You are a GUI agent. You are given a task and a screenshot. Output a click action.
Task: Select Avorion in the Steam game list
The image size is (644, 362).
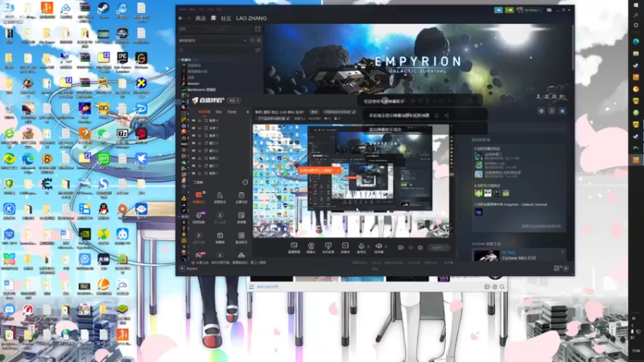click(193, 84)
